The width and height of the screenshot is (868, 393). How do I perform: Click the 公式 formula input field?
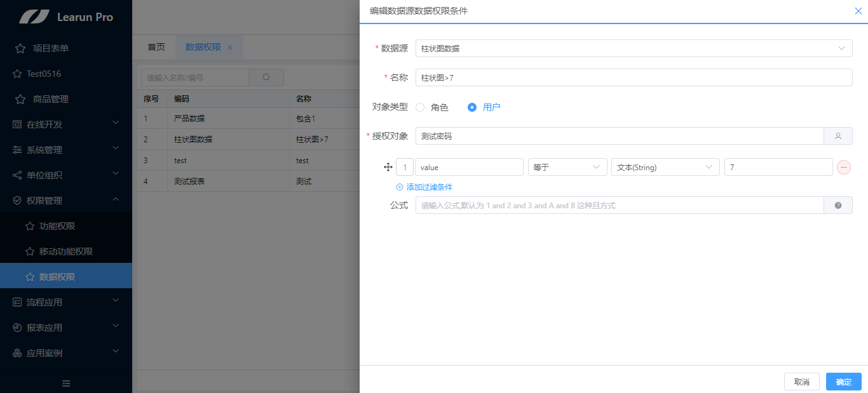(619, 205)
